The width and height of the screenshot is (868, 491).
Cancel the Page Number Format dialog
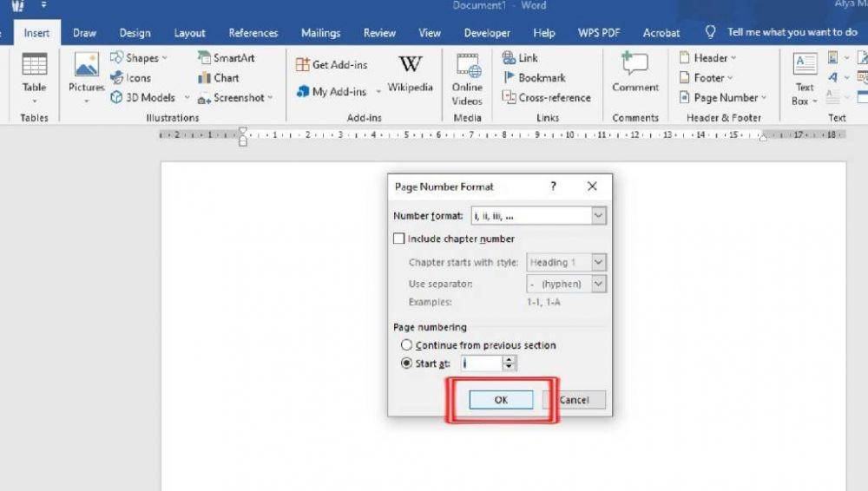(574, 400)
